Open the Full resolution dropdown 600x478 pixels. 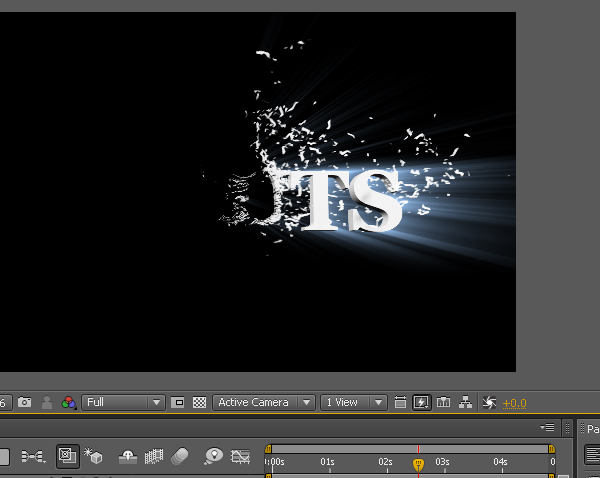pos(123,402)
